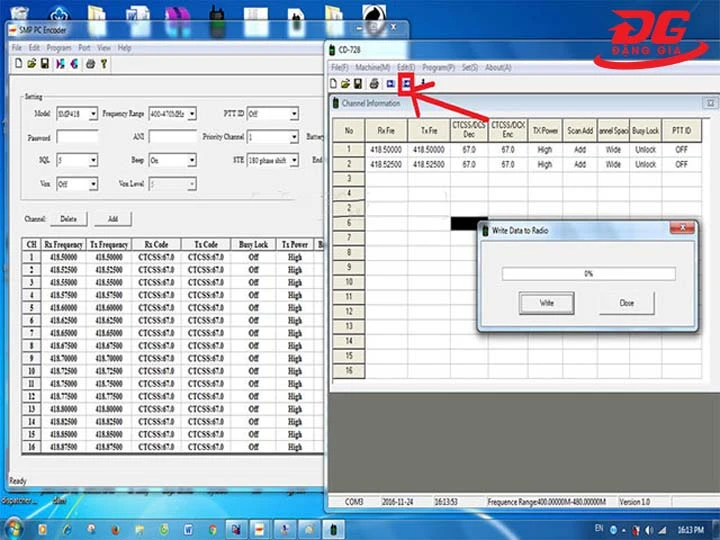Click the Close button in Write Data dialog

(x=626, y=303)
